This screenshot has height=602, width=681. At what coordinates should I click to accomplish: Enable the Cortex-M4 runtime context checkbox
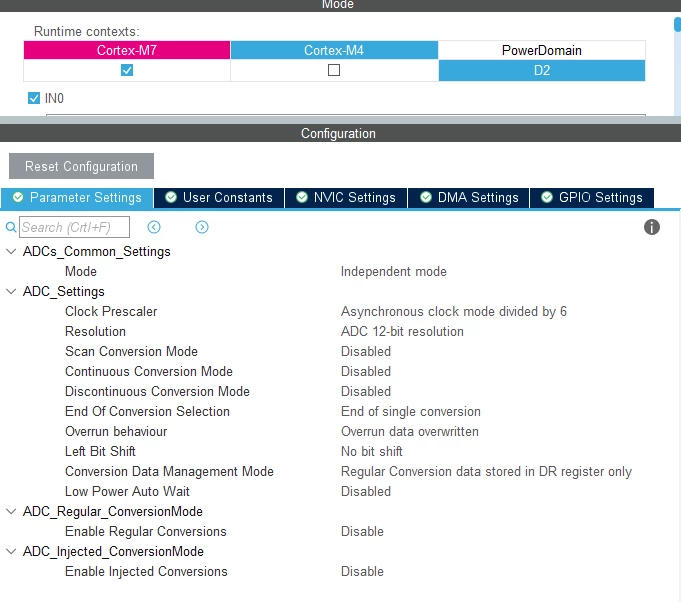334,70
